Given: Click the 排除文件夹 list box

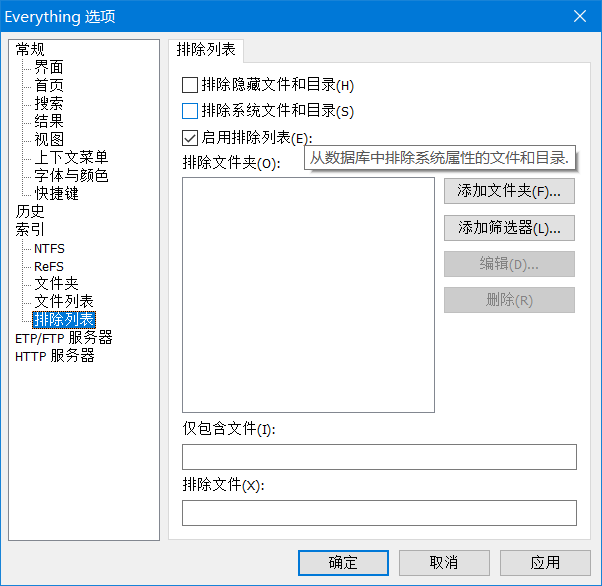Looking at the screenshot, I should tap(308, 295).
